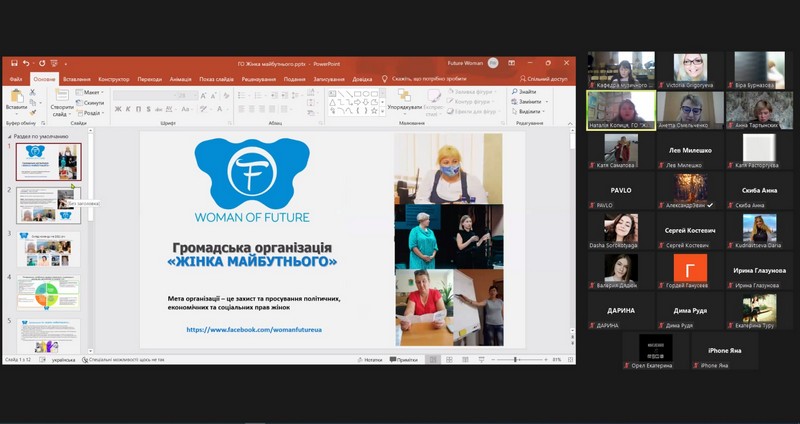Click the Format Painter brush icon
The width and height of the screenshot is (800, 424).
click(33, 112)
